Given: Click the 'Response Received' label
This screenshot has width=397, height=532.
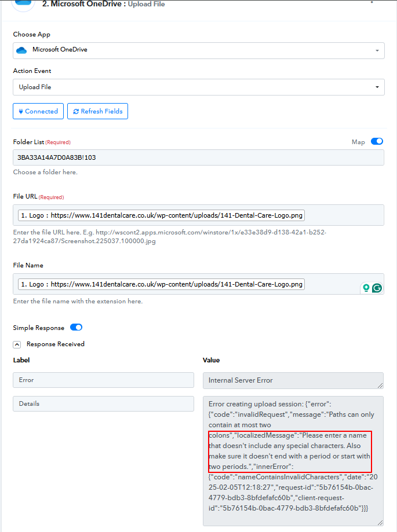Looking at the screenshot, I should (x=56, y=344).
